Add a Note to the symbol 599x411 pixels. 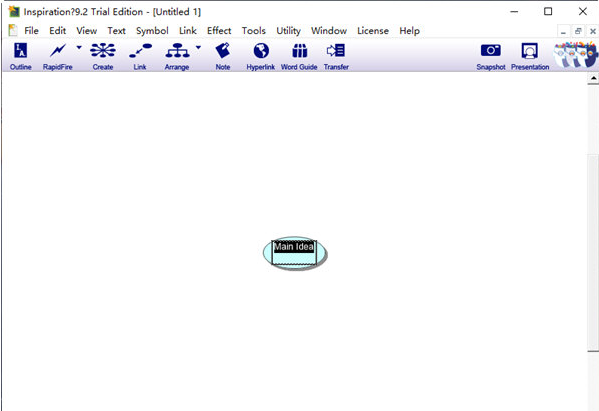[x=223, y=57]
